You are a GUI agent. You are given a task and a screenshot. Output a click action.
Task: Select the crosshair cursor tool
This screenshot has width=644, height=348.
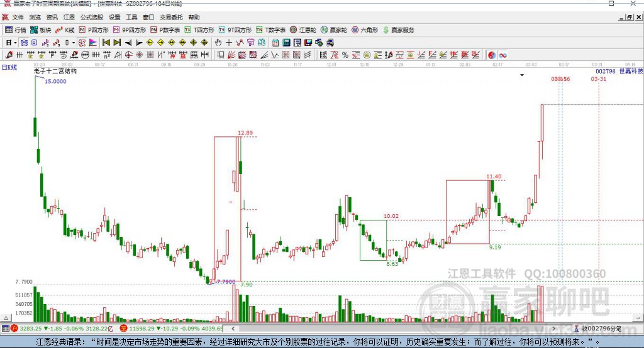tap(229, 43)
